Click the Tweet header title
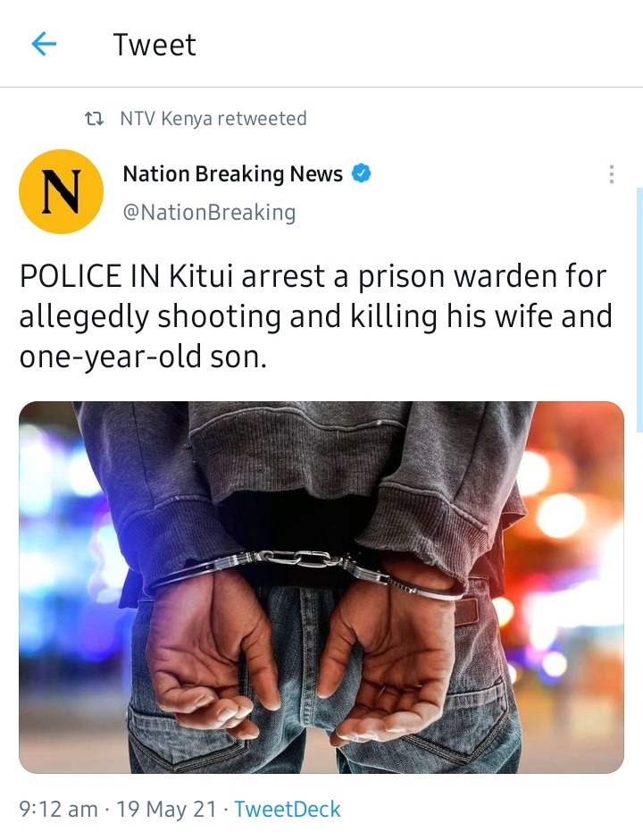The width and height of the screenshot is (643, 840). coord(154,45)
